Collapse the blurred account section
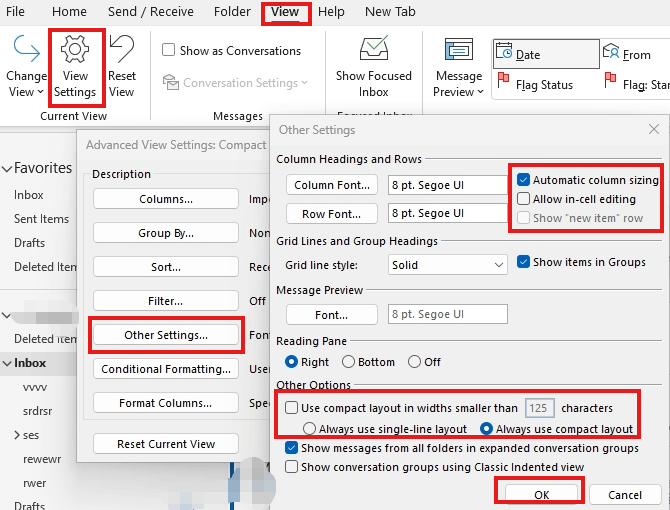 pyautogui.click(x=6, y=316)
